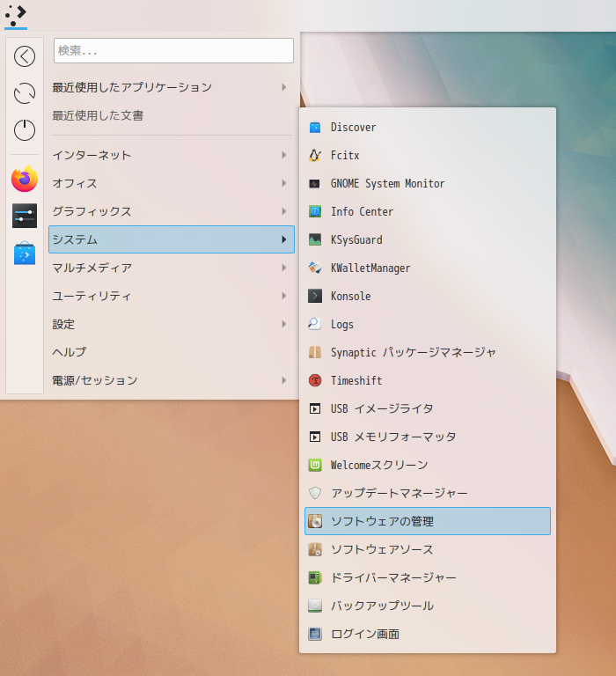
Task: Open Timeshift by its label
Action: pos(356,380)
